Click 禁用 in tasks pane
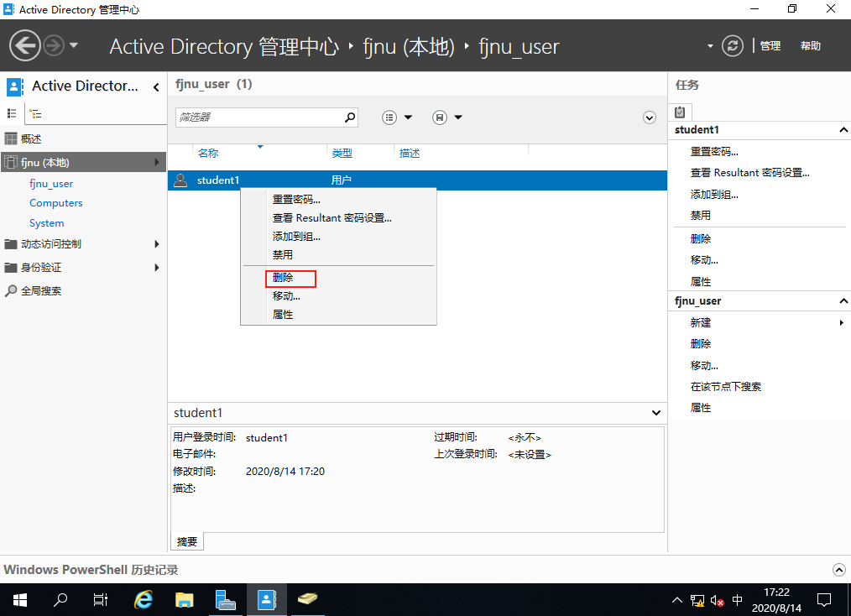 tap(700, 216)
